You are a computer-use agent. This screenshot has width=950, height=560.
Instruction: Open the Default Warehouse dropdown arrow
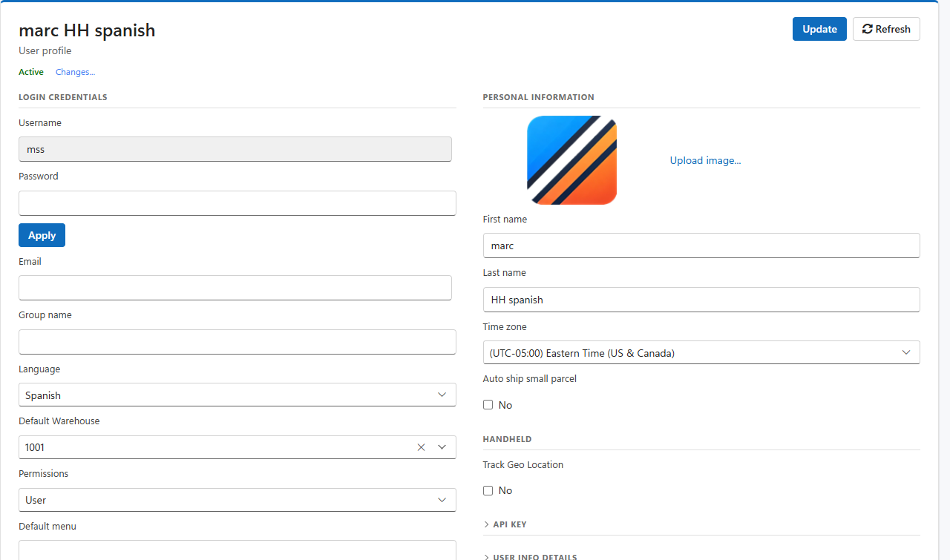442,447
